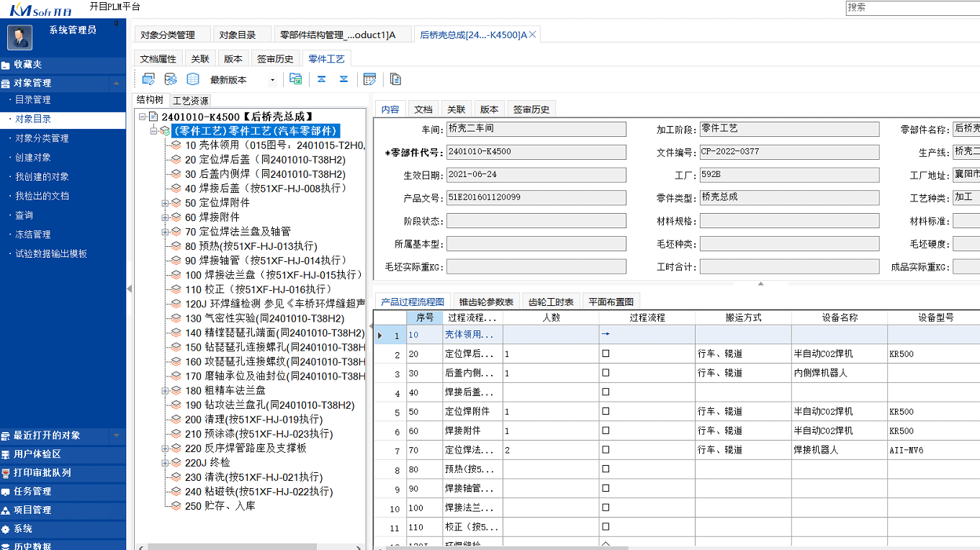
Task: Click the copy document toolbar icon
Action: [395, 79]
